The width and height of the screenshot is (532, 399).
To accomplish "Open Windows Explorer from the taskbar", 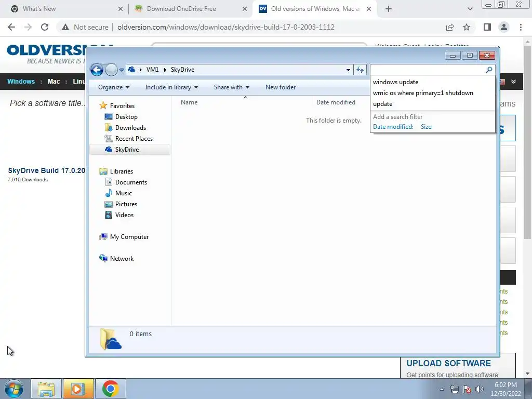I will 46,389.
